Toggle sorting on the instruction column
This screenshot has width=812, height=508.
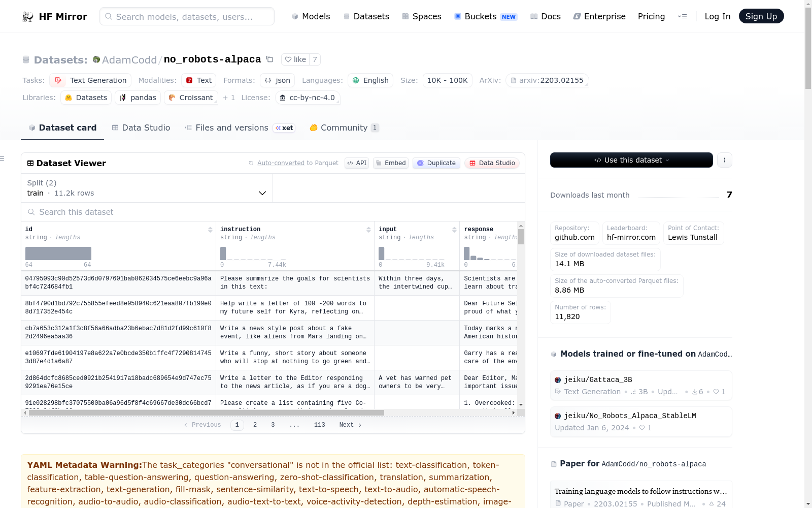tap(368, 230)
